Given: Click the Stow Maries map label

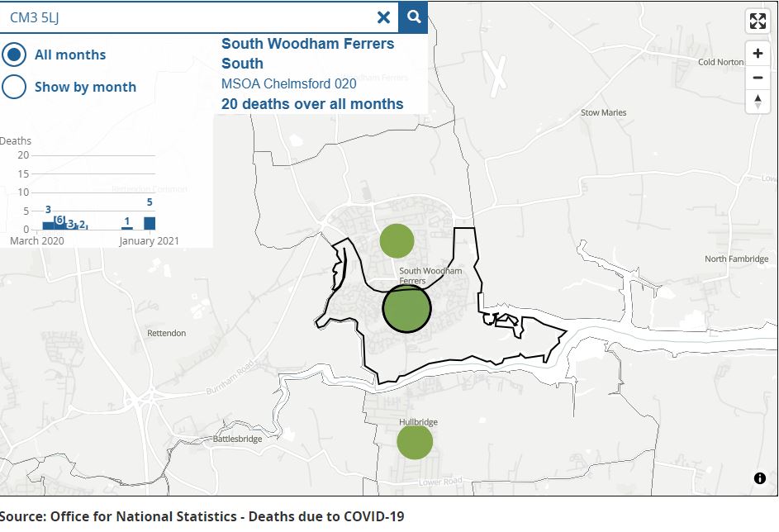Looking at the screenshot, I should [x=603, y=112].
